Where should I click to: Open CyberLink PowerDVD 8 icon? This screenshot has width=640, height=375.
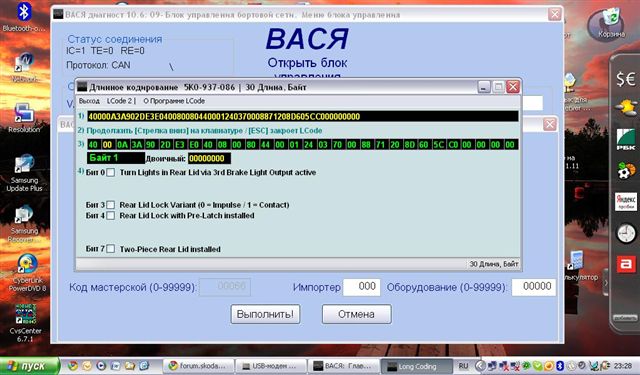pyautogui.click(x=27, y=272)
